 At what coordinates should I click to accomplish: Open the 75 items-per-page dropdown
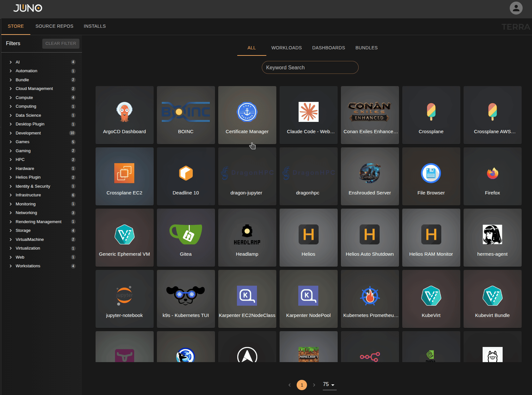tap(329, 384)
